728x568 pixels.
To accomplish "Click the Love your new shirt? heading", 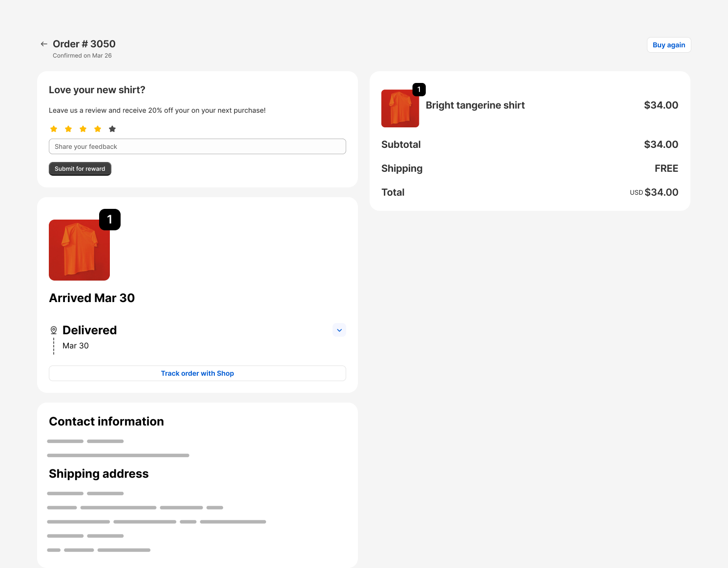I will (x=97, y=90).
